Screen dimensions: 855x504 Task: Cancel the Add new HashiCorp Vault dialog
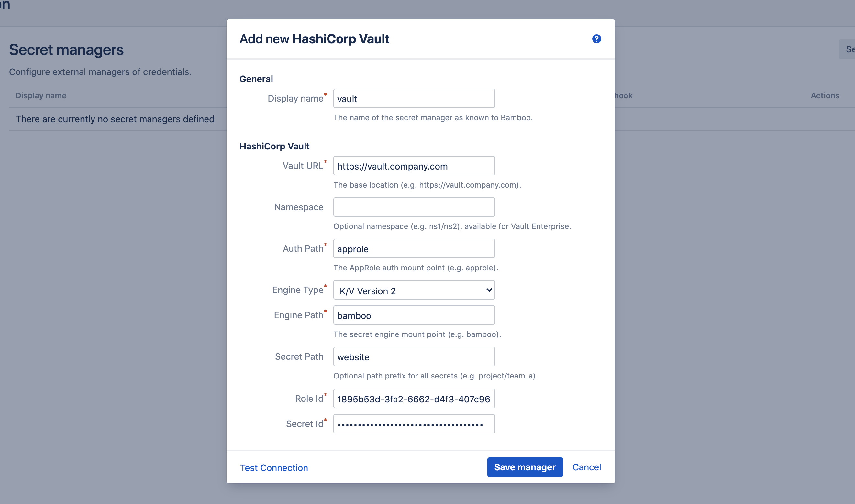(x=587, y=467)
